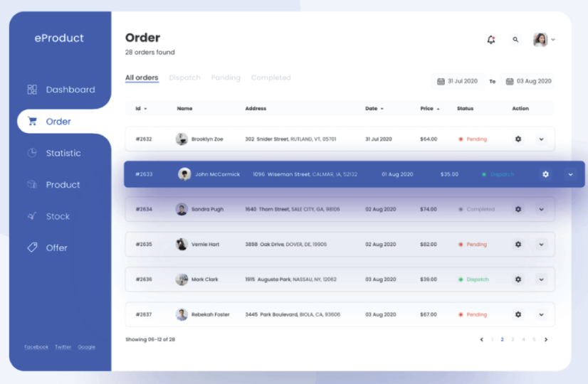Click the notification bell icon
This screenshot has height=384, width=588.
click(x=490, y=40)
